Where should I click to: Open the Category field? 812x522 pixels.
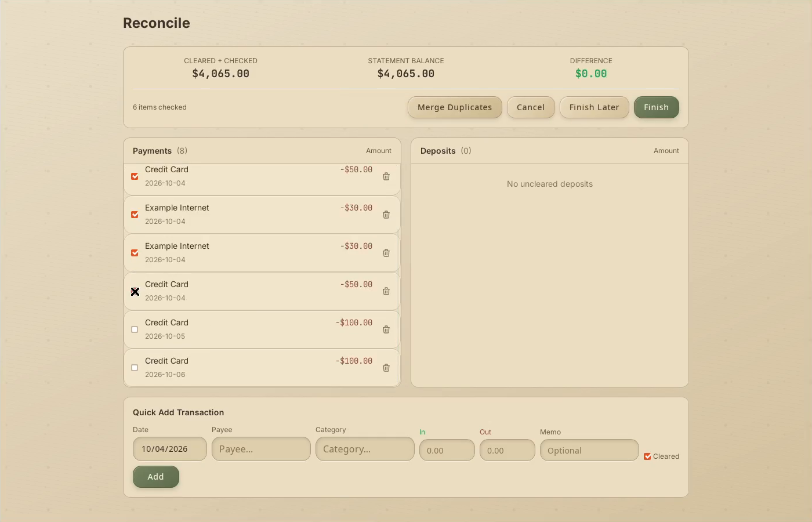click(x=365, y=449)
